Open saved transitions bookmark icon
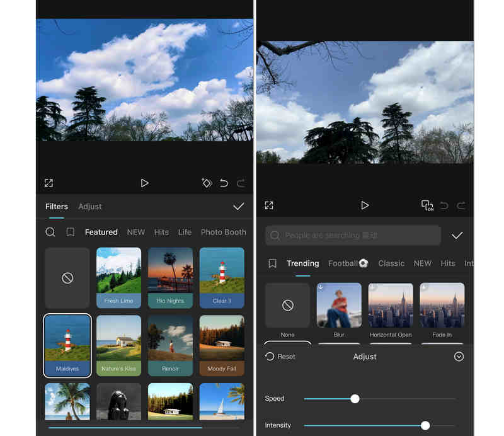504x436 pixels. 272,263
